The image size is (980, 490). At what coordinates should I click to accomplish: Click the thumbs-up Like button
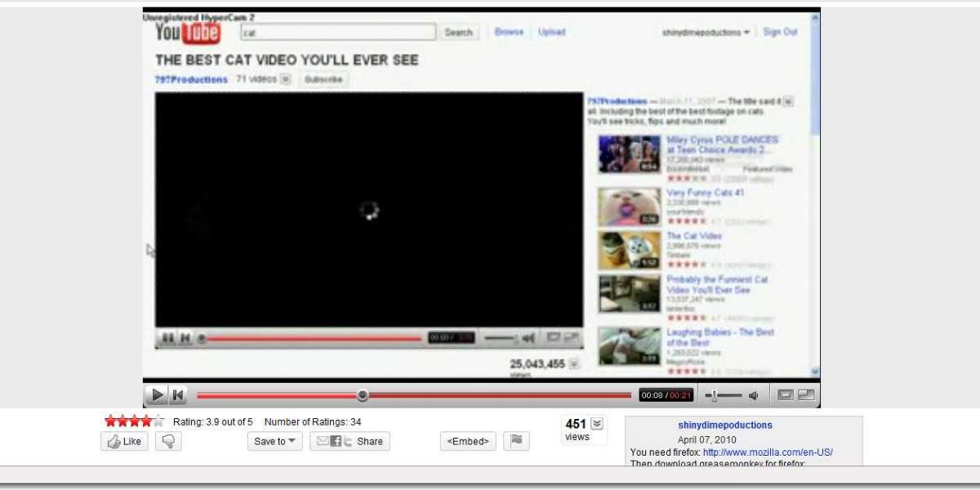(124, 441)
